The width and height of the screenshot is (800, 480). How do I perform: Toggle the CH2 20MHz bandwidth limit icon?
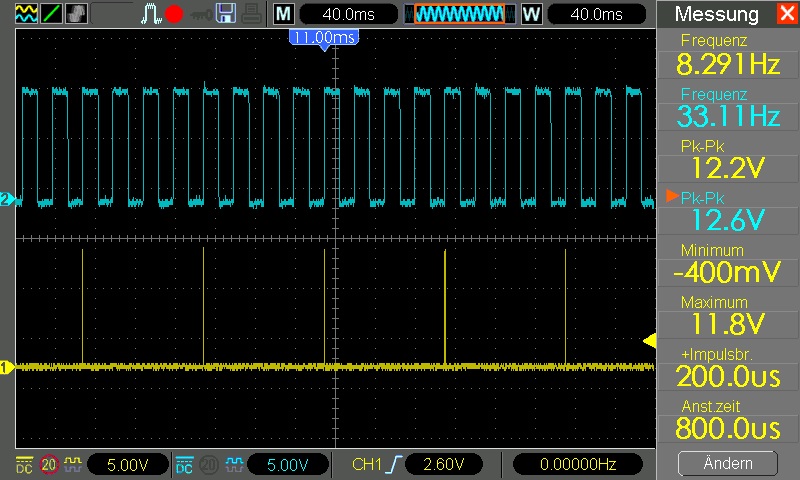(208, 464)
